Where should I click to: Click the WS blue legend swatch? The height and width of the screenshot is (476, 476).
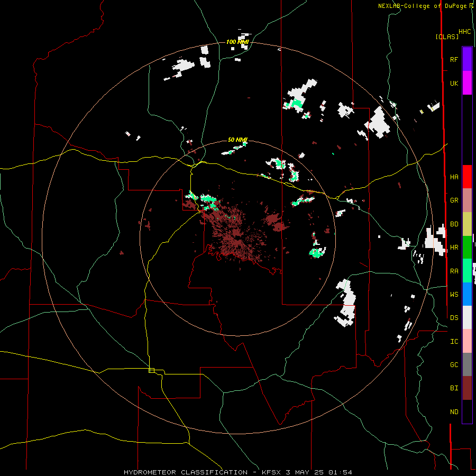tap(467, 294)
